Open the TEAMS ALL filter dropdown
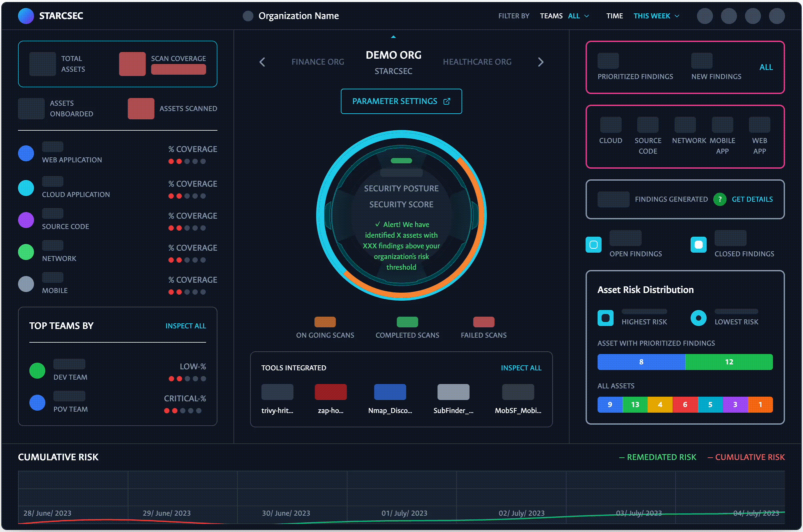The width and height of the screenshot is (803, 532). 565,16
